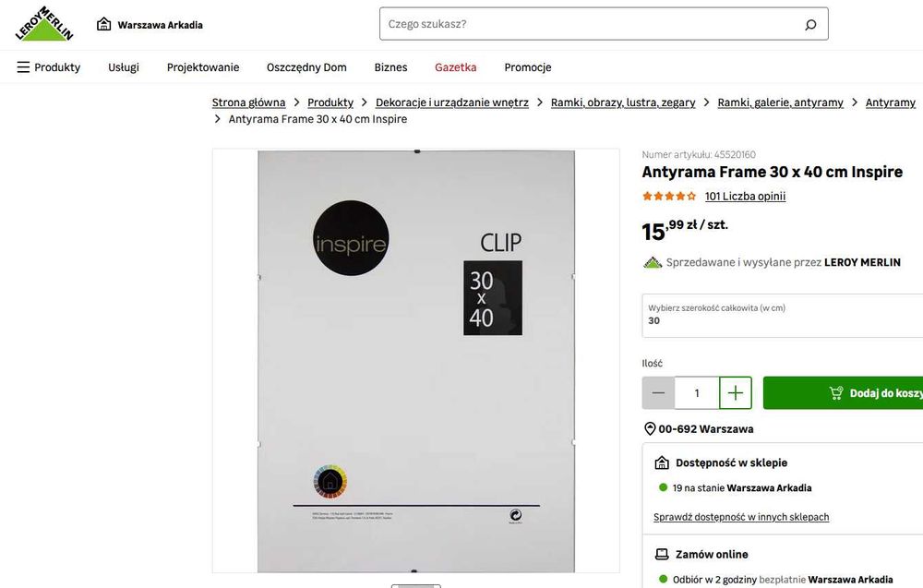Open the Promocje menu item
The width and height of the screenshot is (923, 588).
tap(528, 67)
